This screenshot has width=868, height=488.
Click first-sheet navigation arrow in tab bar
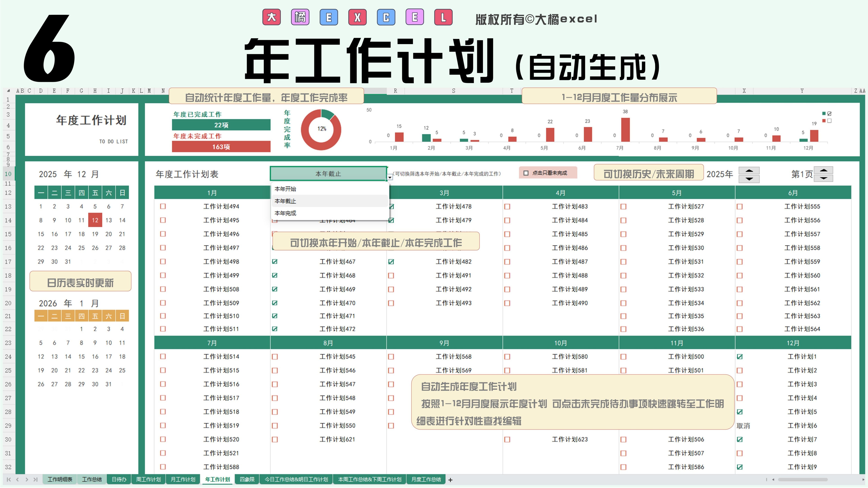click(x=9, y=480)
